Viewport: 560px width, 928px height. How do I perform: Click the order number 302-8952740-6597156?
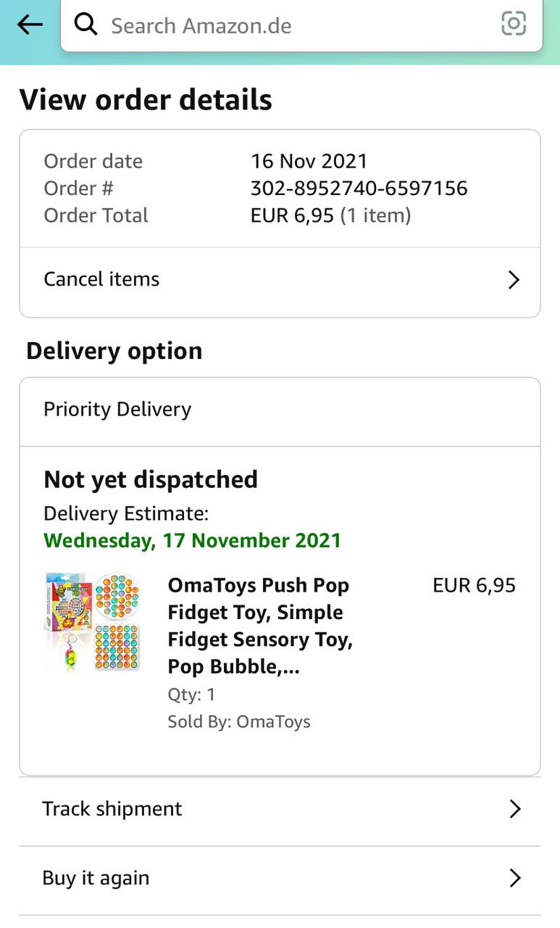tap(359, 188)
